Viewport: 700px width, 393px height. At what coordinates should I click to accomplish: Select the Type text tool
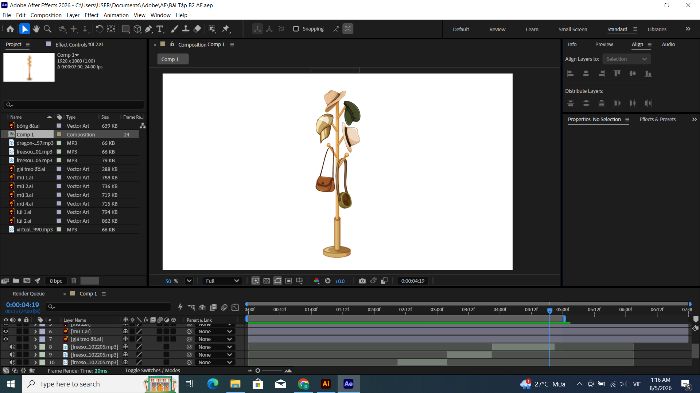(160, 29)
